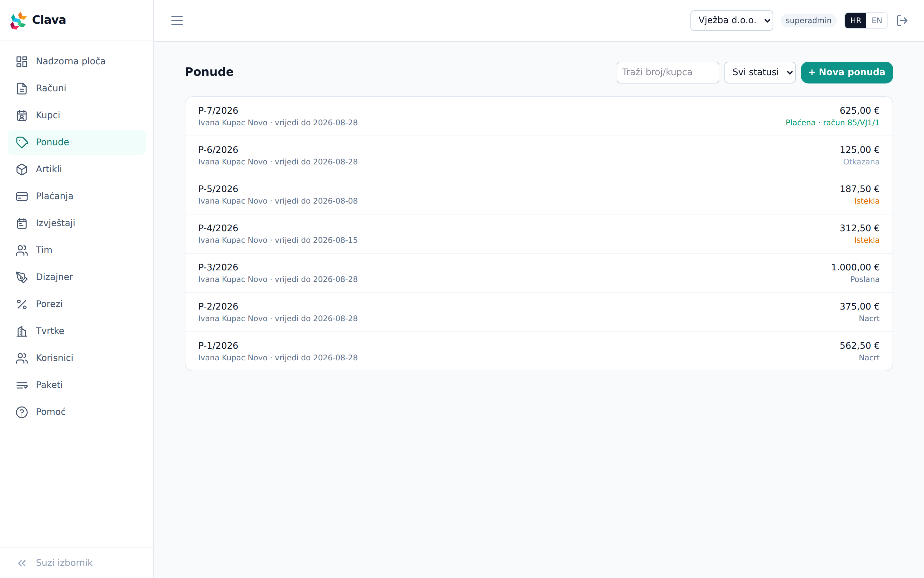Viewport: 924px width, 578px height.
Task: Click the Plaćanja card icon
Action: tap(22, 196)
